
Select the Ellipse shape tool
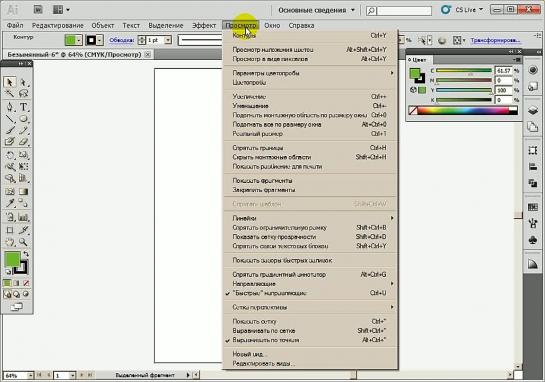point(23,119)
